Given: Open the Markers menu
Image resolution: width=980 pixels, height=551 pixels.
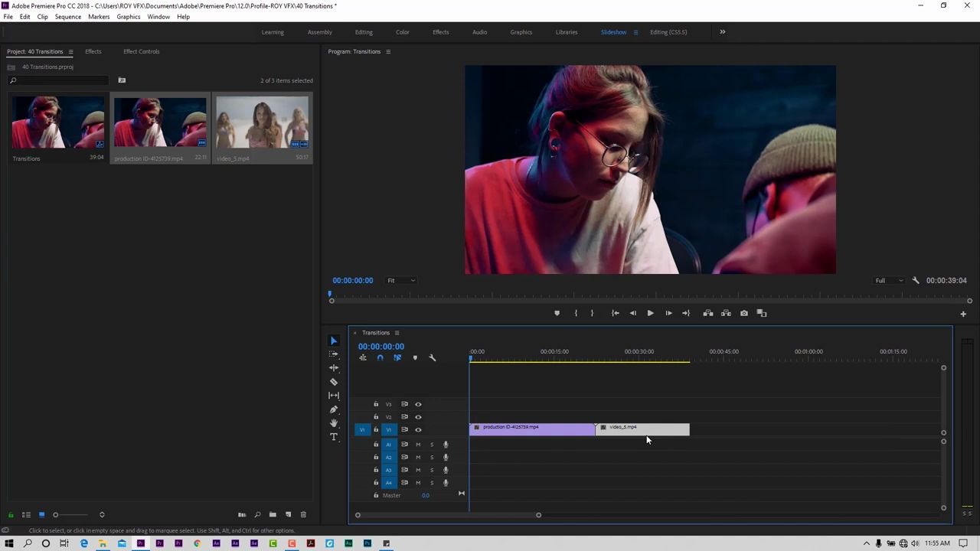Looking at the screenshot, I should tap(99, 17).
